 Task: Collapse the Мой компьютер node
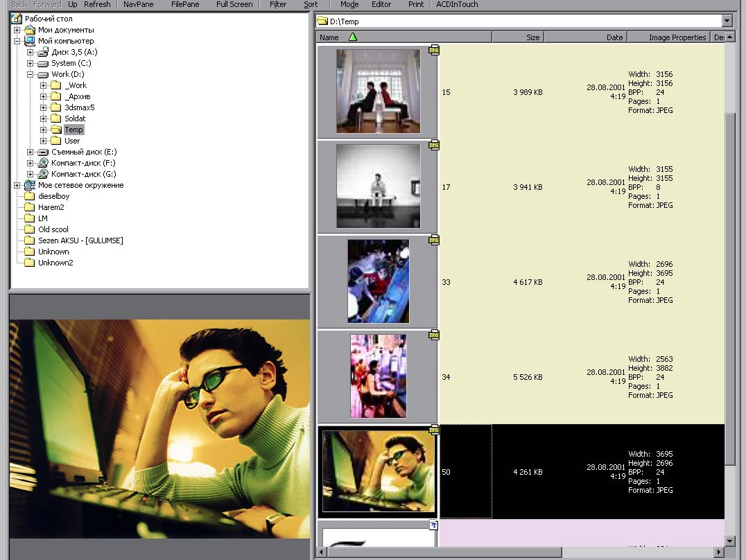tap(17, 41)
